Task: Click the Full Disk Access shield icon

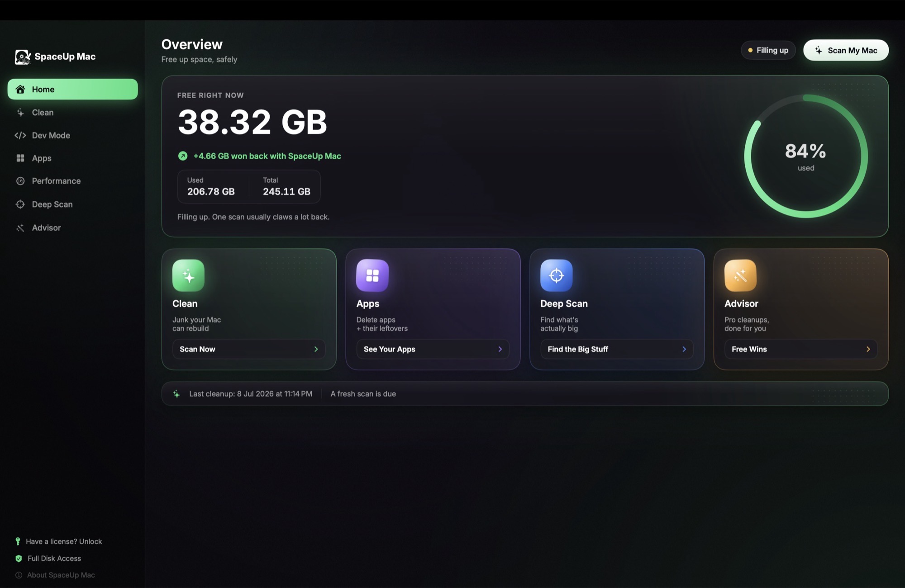Action: point(19,559)
